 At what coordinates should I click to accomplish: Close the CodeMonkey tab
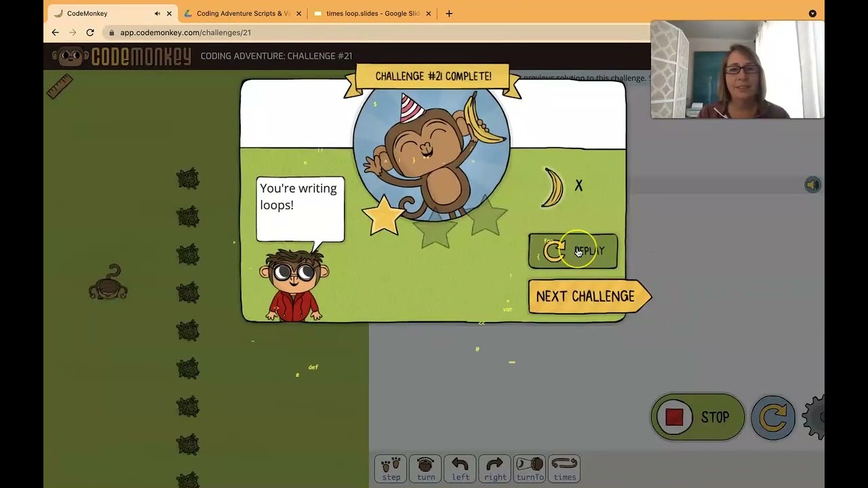(169, 14)
